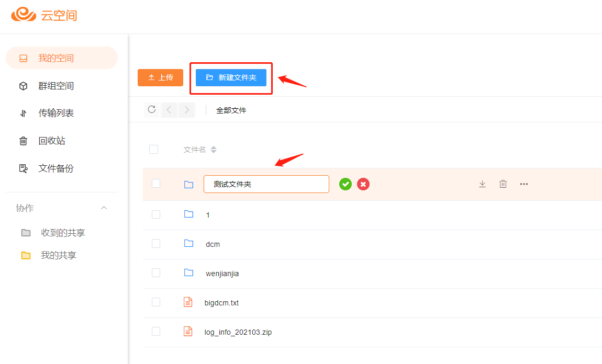Open the dcm folder
The image size is (602, 364).
[213, 244]
